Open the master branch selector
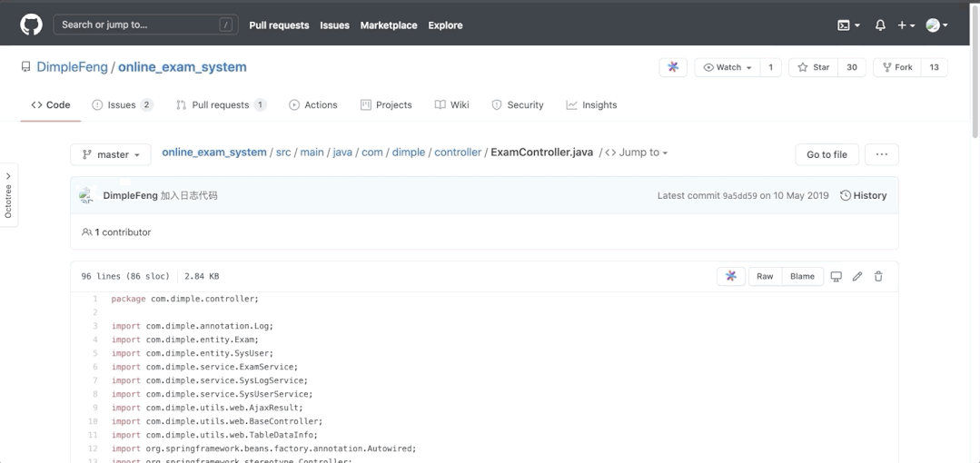Viewport: 980px width, 463px height. pyautogui.click(x=111, y=154)
